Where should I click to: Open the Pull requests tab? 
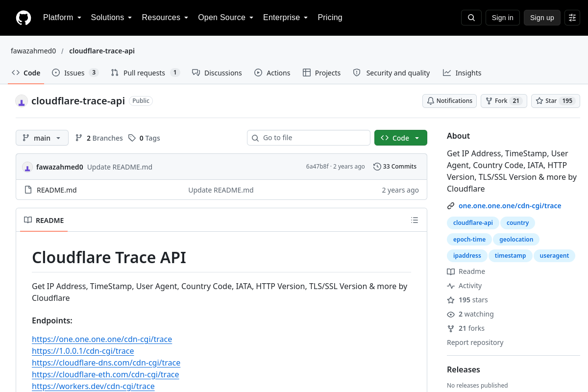[146, 73]
